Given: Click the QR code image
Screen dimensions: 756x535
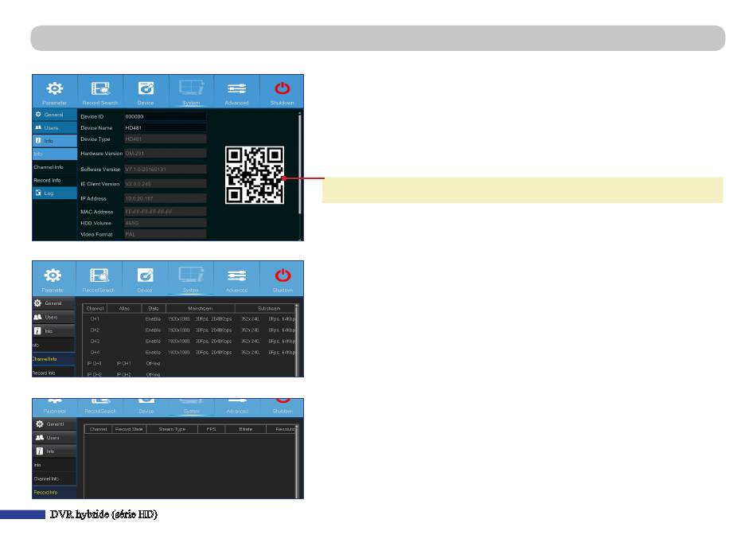Looking at the screenshot, I should tap(254, 175).
